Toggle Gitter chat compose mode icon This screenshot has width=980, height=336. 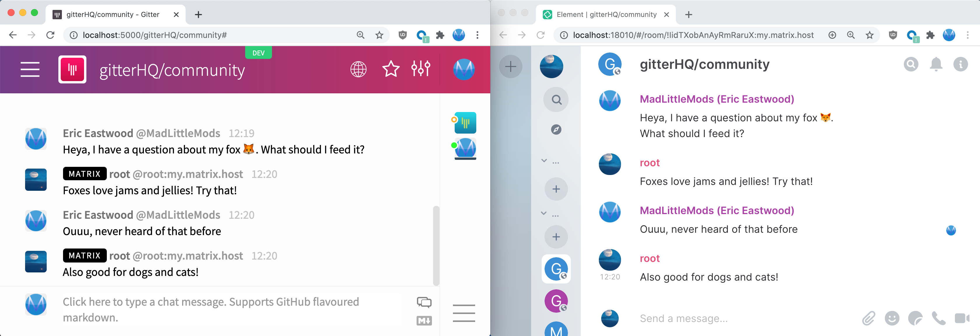(x=424, y=302)
